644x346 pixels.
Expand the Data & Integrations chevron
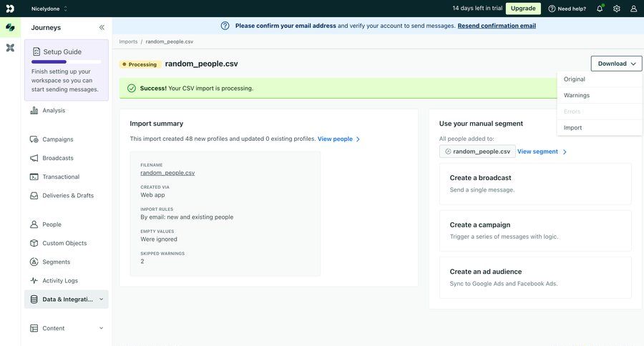[x=102, y=300]
